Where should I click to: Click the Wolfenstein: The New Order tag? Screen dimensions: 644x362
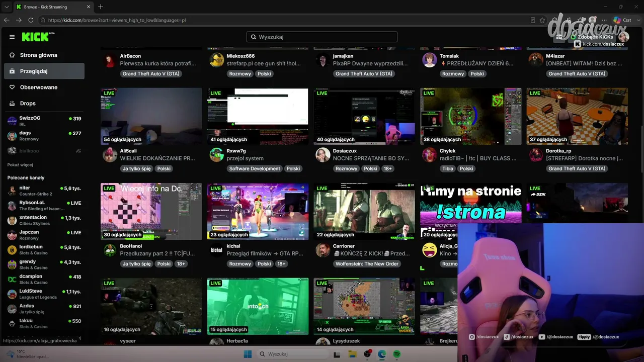pos(367,264)
